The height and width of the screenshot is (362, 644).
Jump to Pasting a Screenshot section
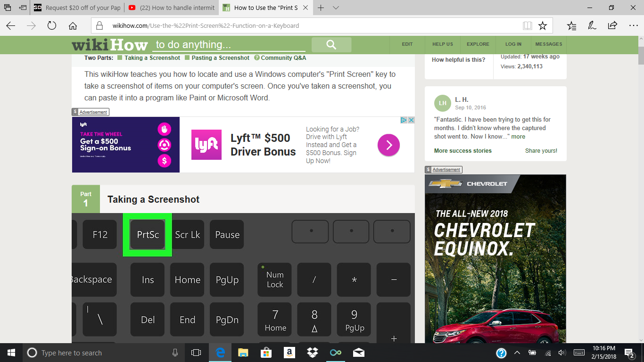(x=220, y=58)
